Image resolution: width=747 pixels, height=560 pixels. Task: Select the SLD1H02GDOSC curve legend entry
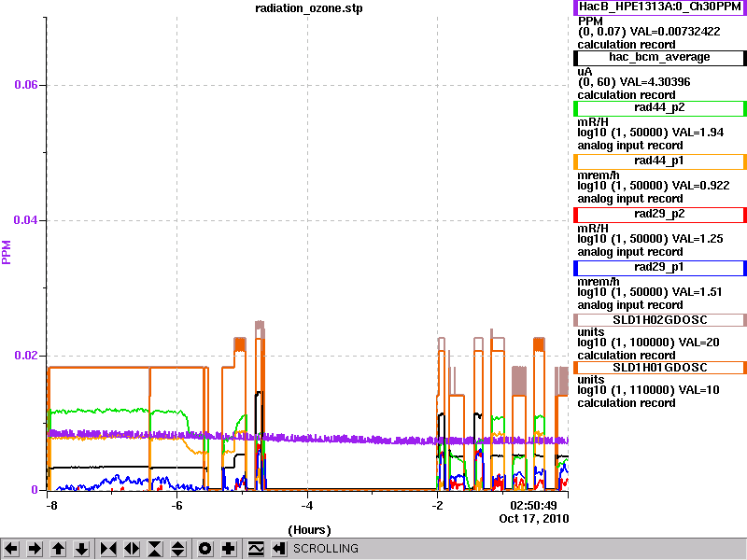click(x=660, y=320)
